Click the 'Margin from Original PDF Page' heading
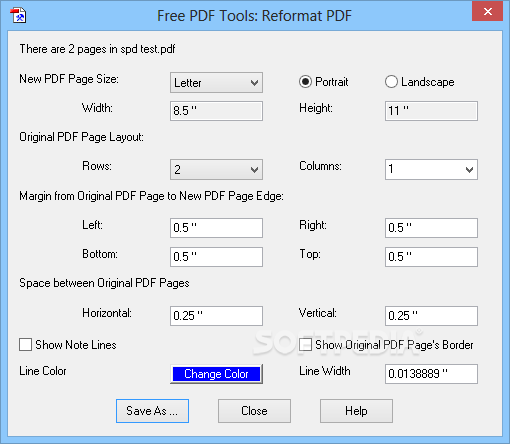Image resolution: width=510 pixels, height=444 pixels. pos(151,196)
